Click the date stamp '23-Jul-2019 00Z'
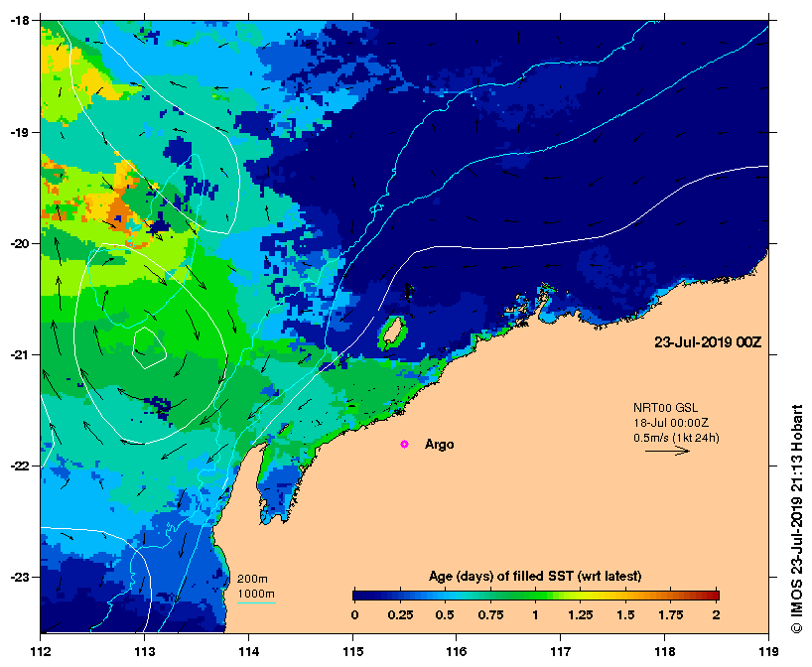The height and width of the screenshot is (667, 812). [x=708, y=342]
